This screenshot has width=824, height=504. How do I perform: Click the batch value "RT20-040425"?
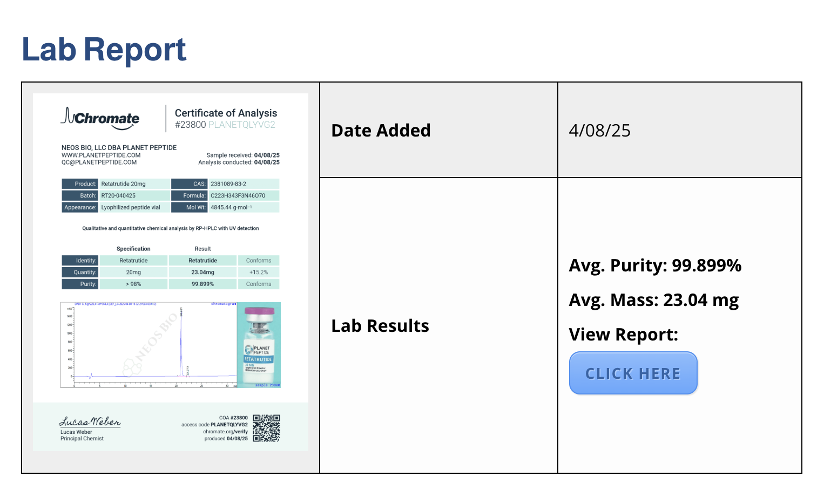118,195
